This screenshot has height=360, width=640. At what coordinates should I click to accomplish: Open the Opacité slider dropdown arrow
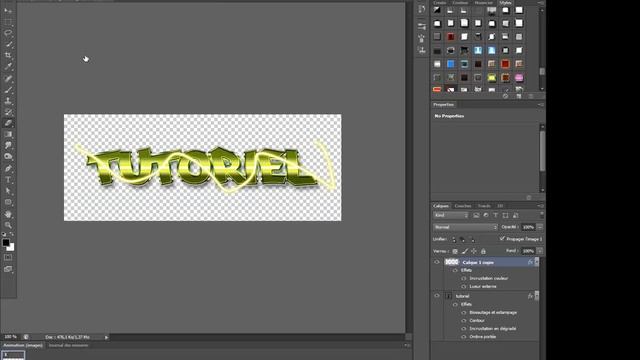pos(540,227)
